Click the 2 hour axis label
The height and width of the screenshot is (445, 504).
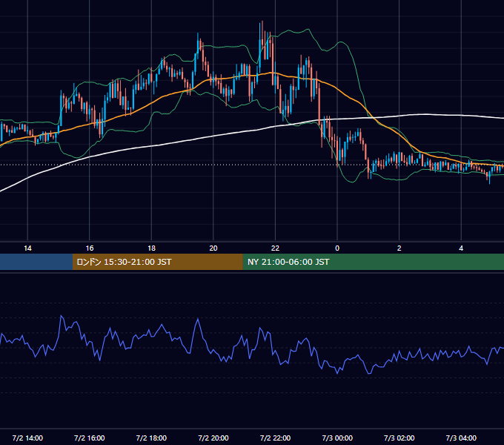[399, 248]
